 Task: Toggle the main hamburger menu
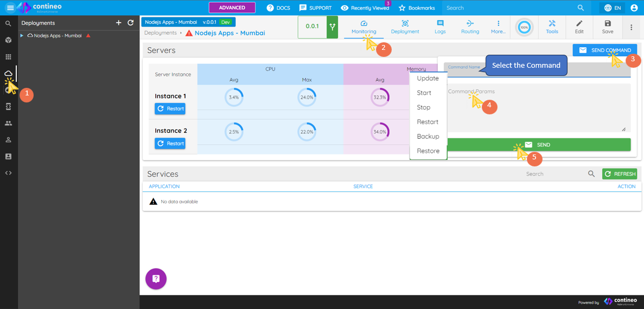(10, 8)
